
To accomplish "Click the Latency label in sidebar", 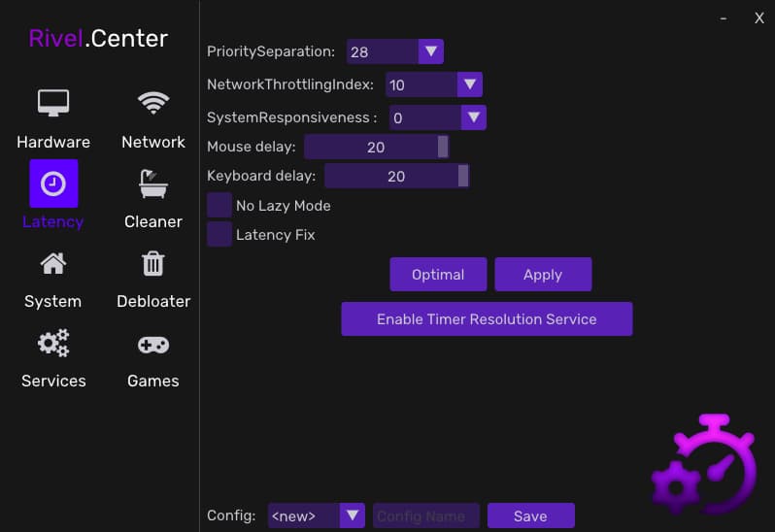I will click(x=52, y=221).
